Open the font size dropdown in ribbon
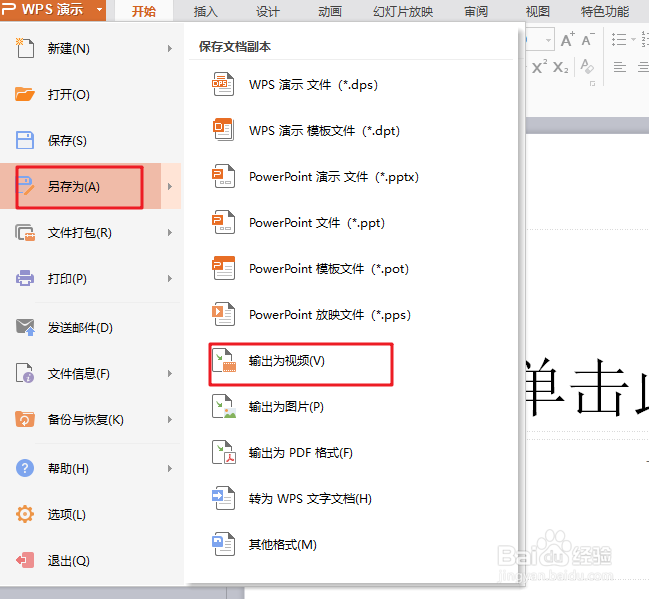 pyautogui.click(x=548, y=40)
